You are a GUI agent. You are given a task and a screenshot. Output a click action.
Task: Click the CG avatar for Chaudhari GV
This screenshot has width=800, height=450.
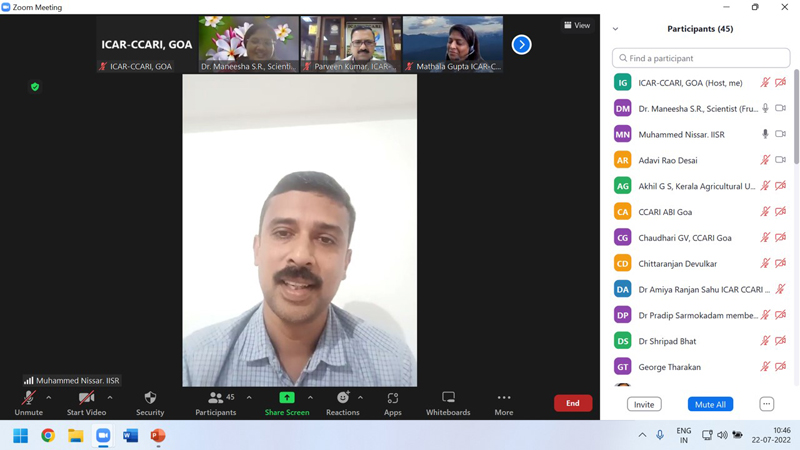pyautogui.click(x=622, y=238)
